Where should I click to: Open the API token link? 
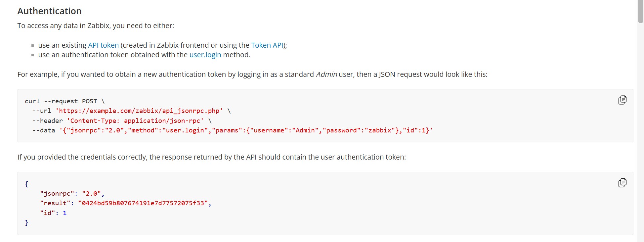coord(103,45)
